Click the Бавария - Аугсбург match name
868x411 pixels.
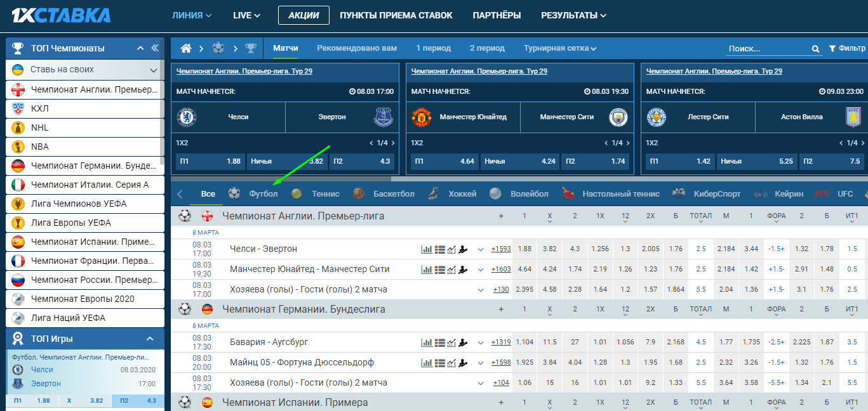pyautogui.click(x=269, y=342)
